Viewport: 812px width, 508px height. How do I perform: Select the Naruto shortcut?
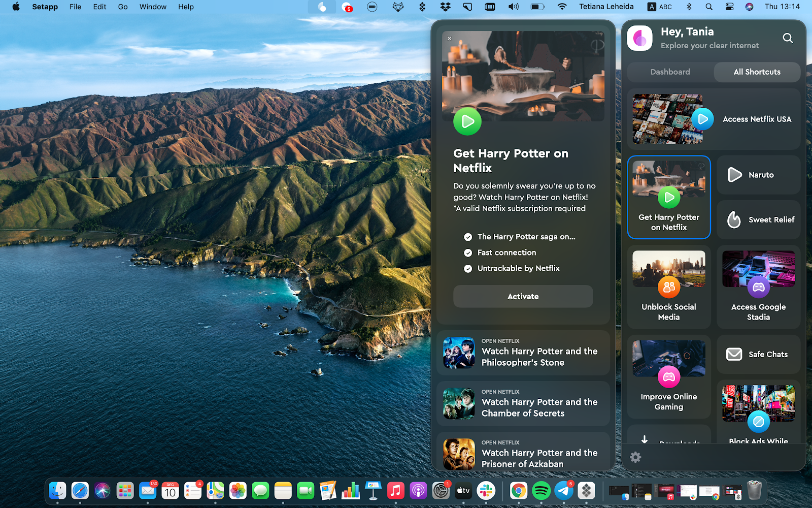[x=759, y=175]
